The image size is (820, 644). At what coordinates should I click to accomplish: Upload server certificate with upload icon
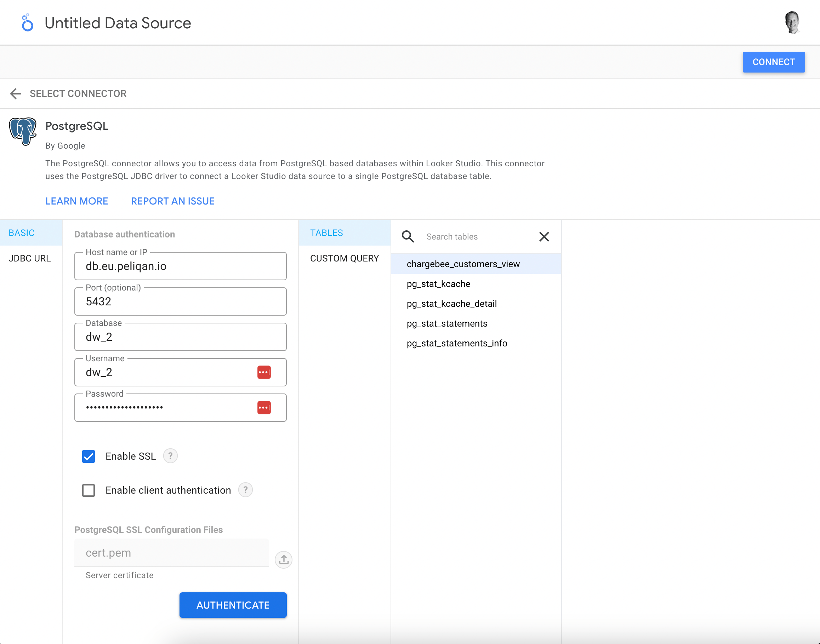tap(284, 559)
